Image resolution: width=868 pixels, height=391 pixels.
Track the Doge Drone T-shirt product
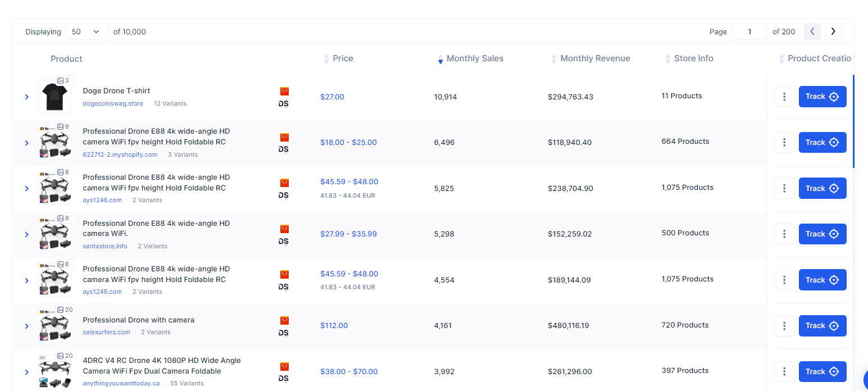[822, 97]
